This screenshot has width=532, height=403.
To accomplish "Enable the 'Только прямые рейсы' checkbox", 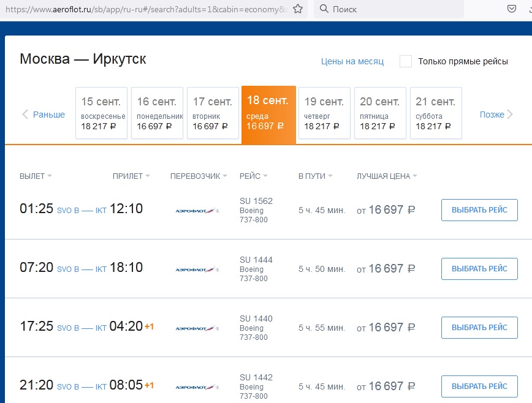I will click(x=406, y=61).
